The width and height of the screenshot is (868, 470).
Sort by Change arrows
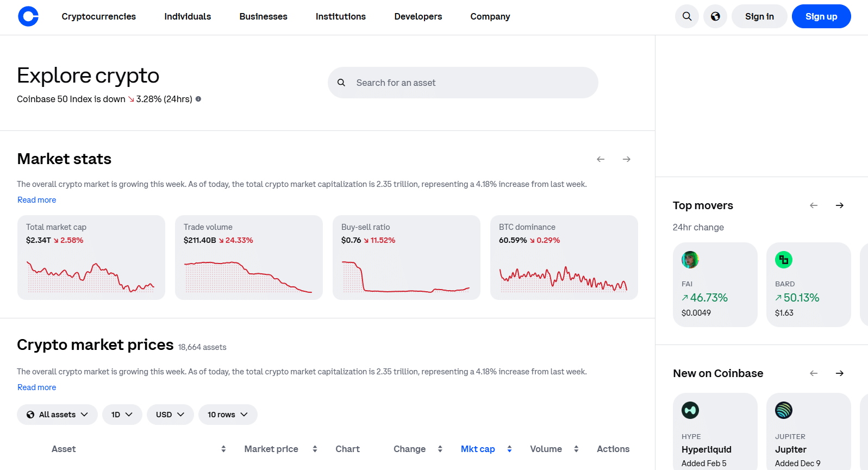pyautogui.click(x=440, y=449)
